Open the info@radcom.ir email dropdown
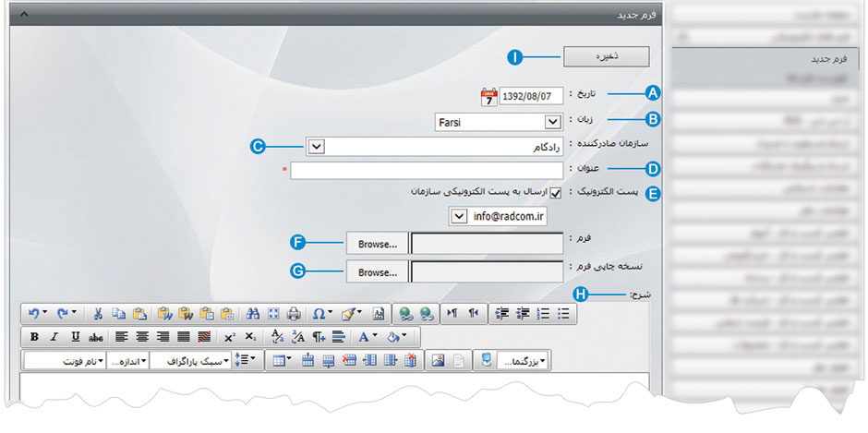Image resolution: width=868 pixels, height=433 pixels. (x=458, y=216)
